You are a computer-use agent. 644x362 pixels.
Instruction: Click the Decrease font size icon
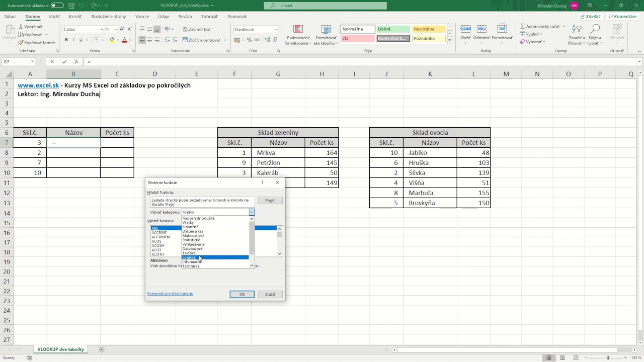click(130, 29)
